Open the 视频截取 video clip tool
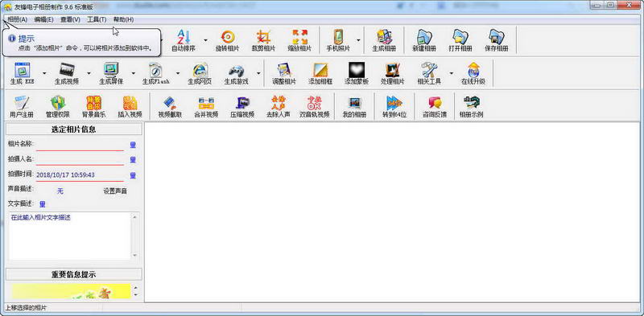Screen dimensions: 644x316 170,107
